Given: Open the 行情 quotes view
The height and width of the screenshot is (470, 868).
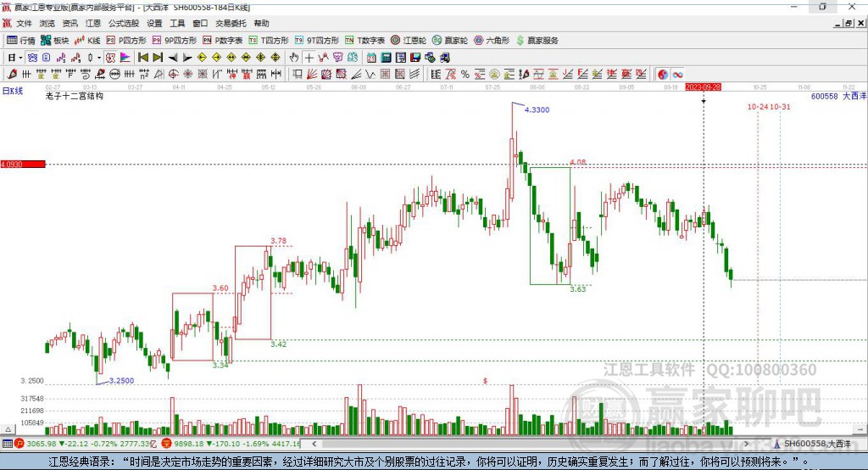Looking at the screenshot, I should (x=21, y=41).
